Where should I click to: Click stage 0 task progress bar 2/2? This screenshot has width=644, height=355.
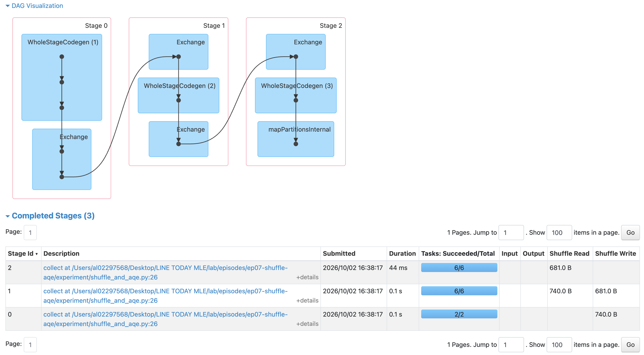pyautogui.click(x=459, y=314)
